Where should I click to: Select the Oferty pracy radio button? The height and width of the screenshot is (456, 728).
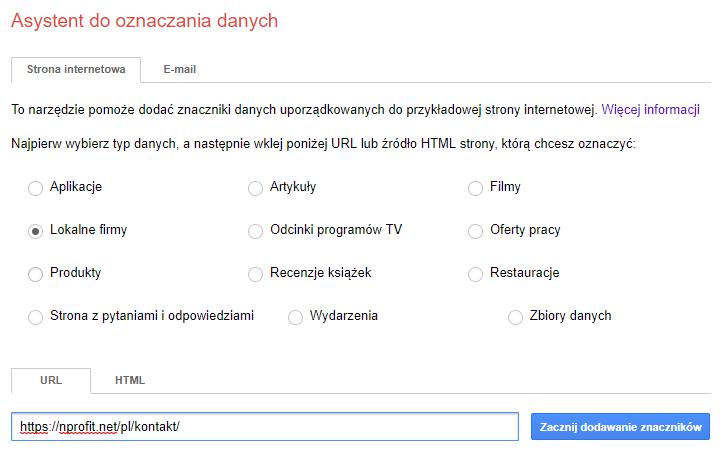pyautogui.click(x=476, y=231)
